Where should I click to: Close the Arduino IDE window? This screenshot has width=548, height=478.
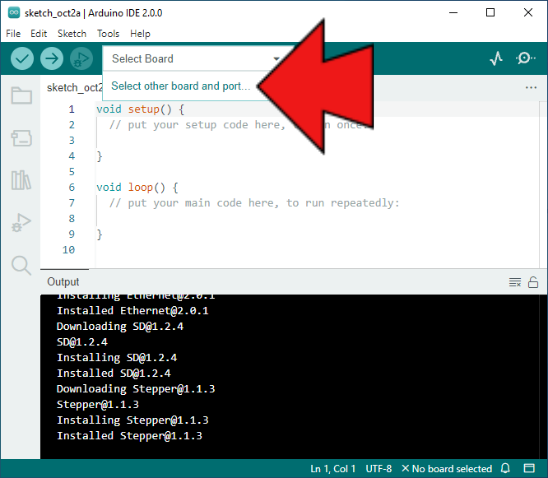pyautogui.click(x=528, y=13)
